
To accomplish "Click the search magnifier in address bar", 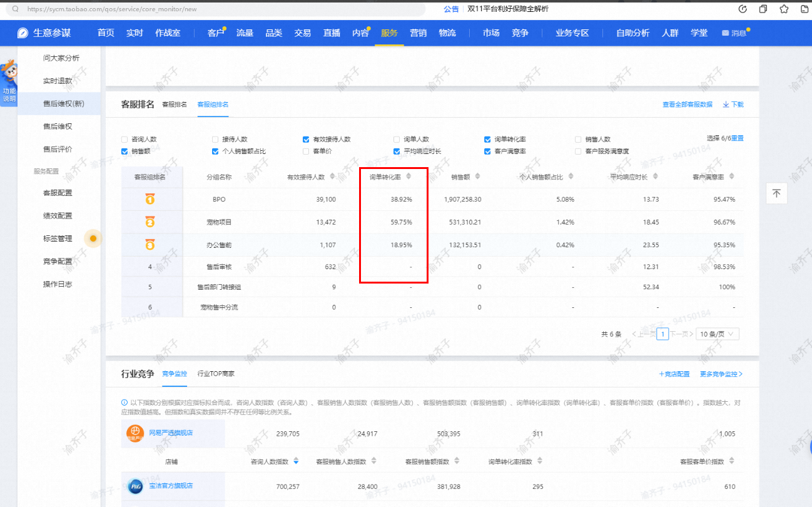I will (16, 9).
